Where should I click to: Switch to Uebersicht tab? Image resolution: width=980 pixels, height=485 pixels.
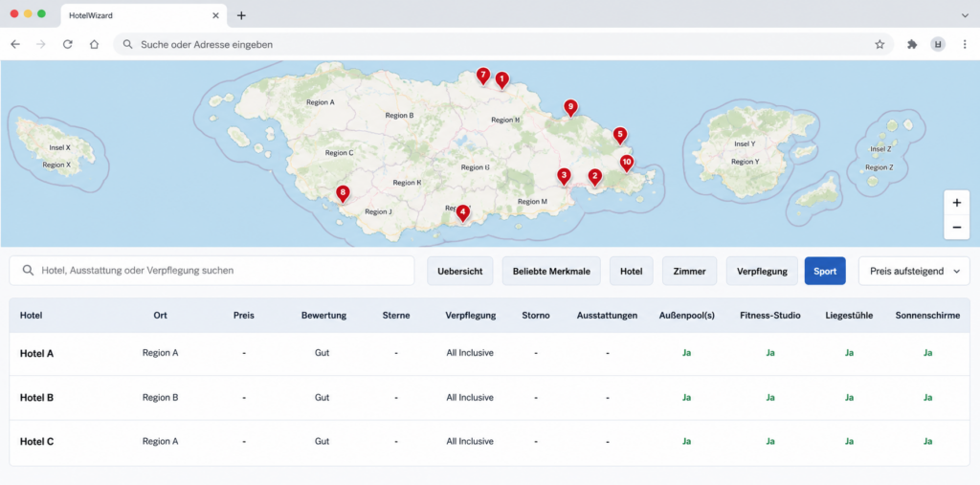(460, 272)
